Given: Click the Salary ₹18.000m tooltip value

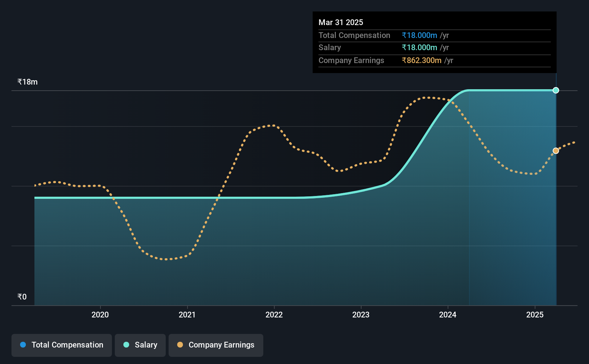Looking at the screenshot, I should pyautogui.click(x=419, y=47).
